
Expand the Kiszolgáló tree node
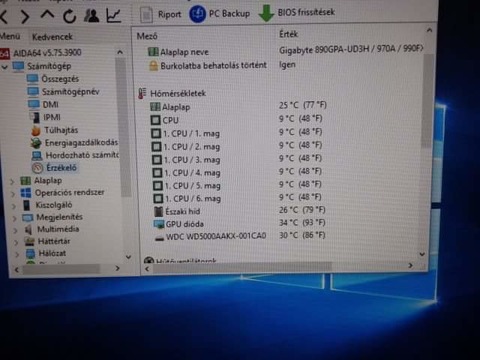pos(14,206)
